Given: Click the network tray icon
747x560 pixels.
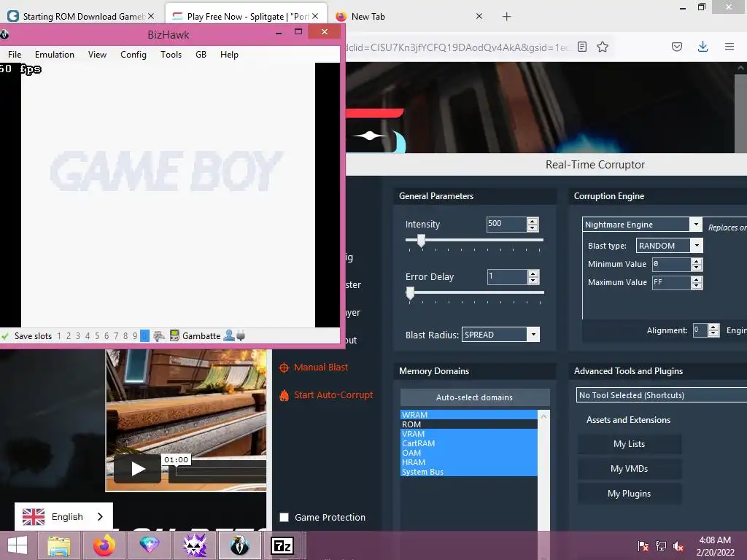Looking at the screenshot, I should pos(661,546).
